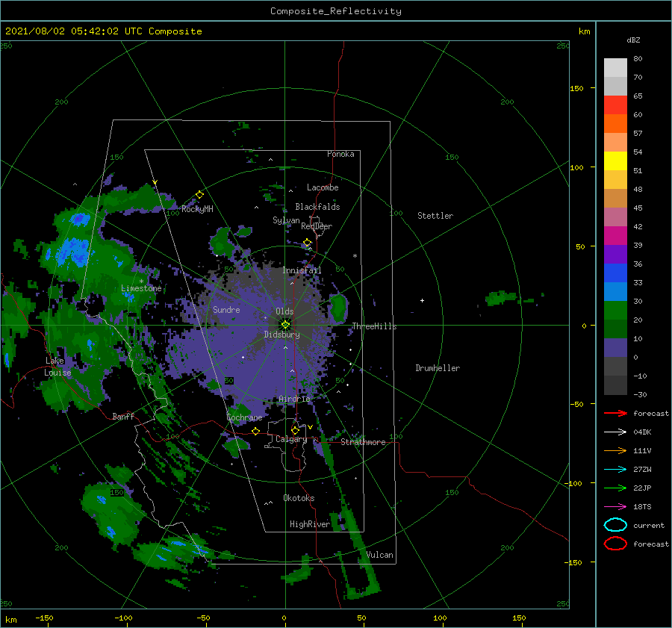The width and height of the screenshot is (672, 628).
Task: Click the bright green 30-20 dBZ swatch
Action: coord(615,311)
